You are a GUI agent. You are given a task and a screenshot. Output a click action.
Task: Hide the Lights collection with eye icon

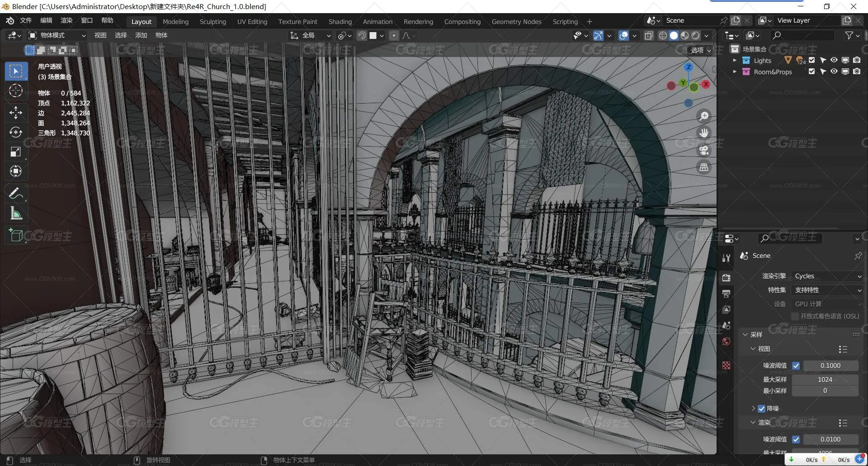point(834,60)
